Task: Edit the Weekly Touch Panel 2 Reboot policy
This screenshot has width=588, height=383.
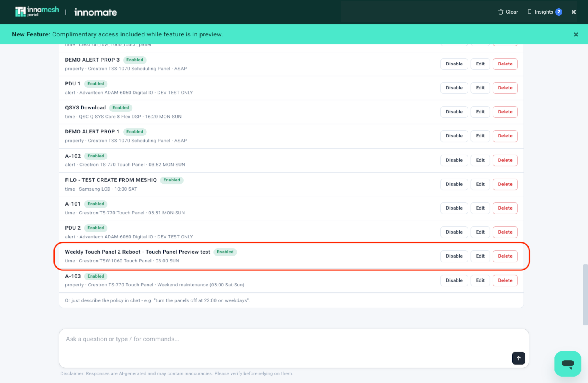Action: 480,256
